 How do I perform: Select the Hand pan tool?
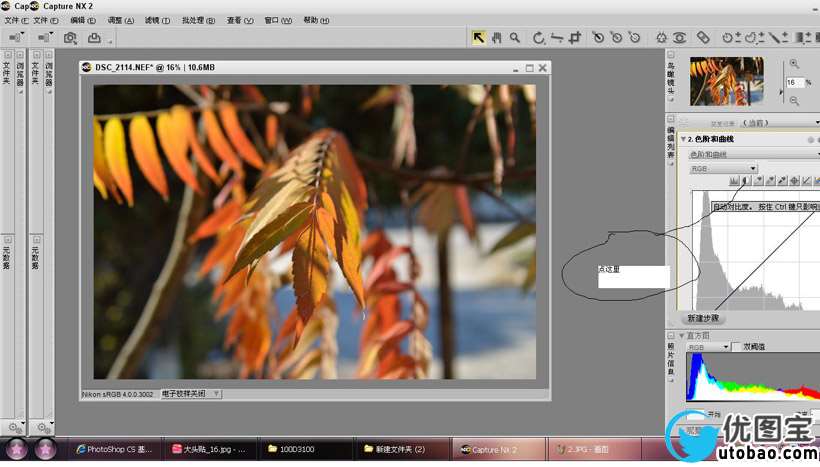[497, 38]
